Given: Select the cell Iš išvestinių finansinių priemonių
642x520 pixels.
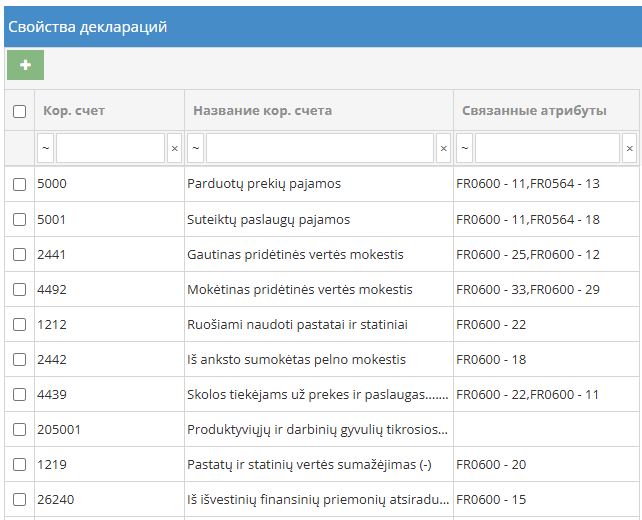Looking at the screenshot, I should point(318,500).
